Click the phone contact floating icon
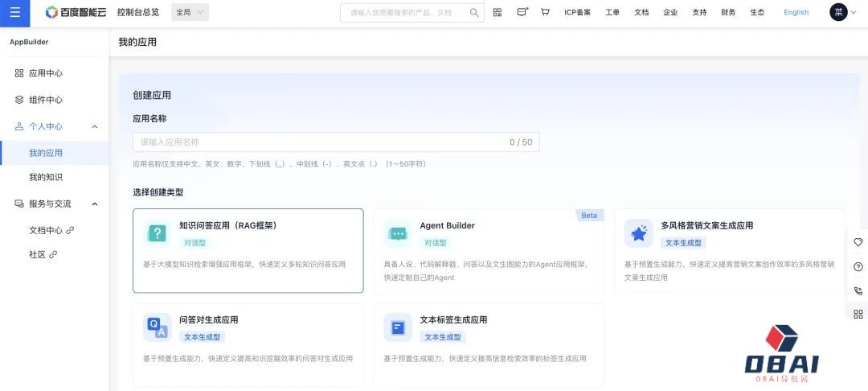Screen dimensions: 868x391 click(x=858, y=290)
